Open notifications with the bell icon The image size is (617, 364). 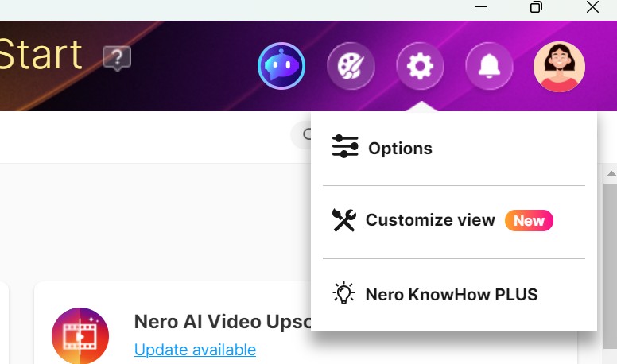click(489, 67)
